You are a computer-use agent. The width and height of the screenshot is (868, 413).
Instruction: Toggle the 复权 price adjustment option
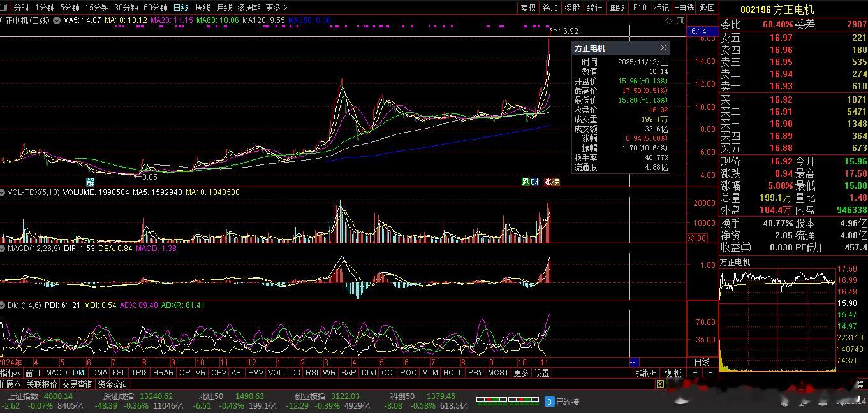coord(528,8)
